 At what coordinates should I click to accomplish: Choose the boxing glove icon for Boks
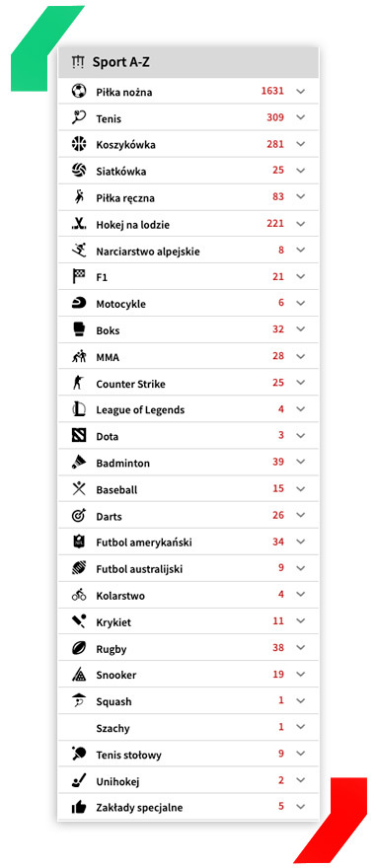click(79, 329)
